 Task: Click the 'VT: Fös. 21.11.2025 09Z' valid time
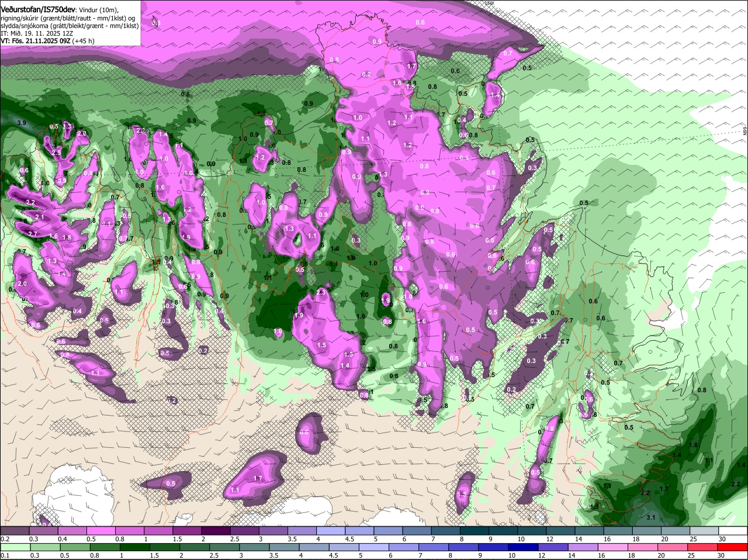(x=35, y=41)
